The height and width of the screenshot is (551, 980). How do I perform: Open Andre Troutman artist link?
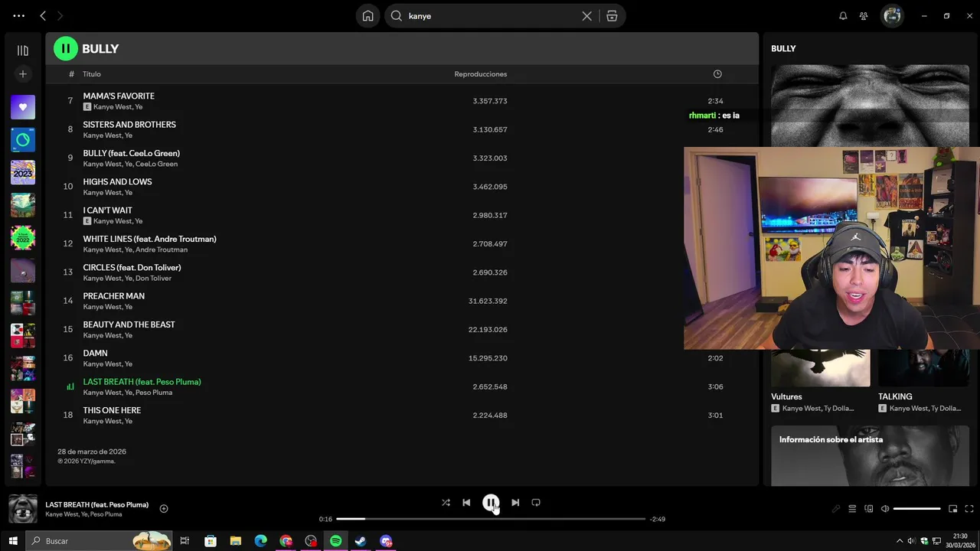pyautogui.click(x=162, y=249)
